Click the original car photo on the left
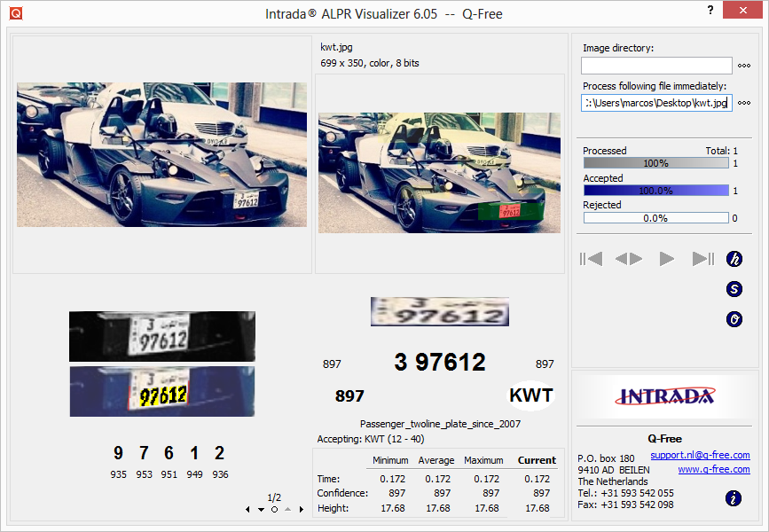 pyautogui.click(x=161, y=154)
